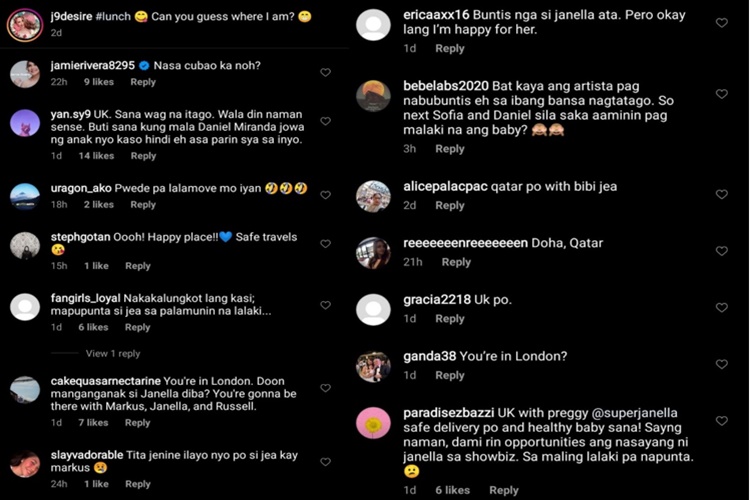750x500 pixels.
Task: Tap heart beside bebelabs2020's comment
Action: tap(721, 94)
